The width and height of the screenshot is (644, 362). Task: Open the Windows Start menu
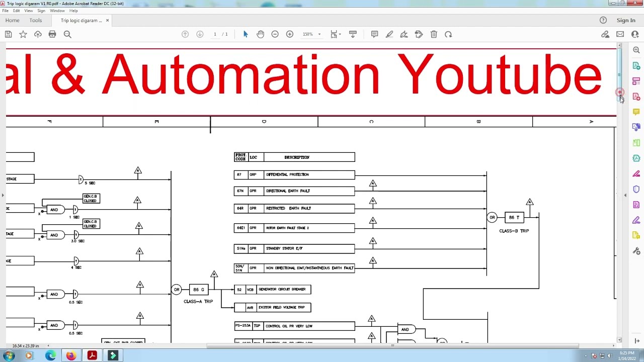point(9,356)
